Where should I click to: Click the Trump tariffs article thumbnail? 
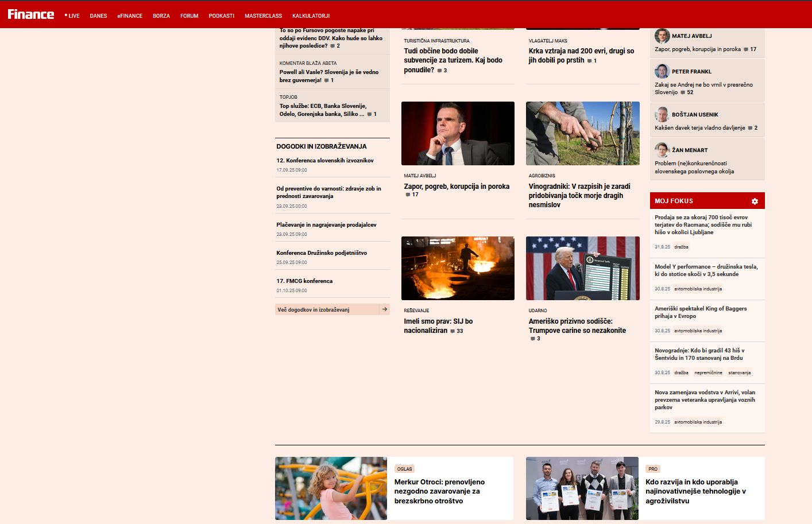click(x=582, y=268)
